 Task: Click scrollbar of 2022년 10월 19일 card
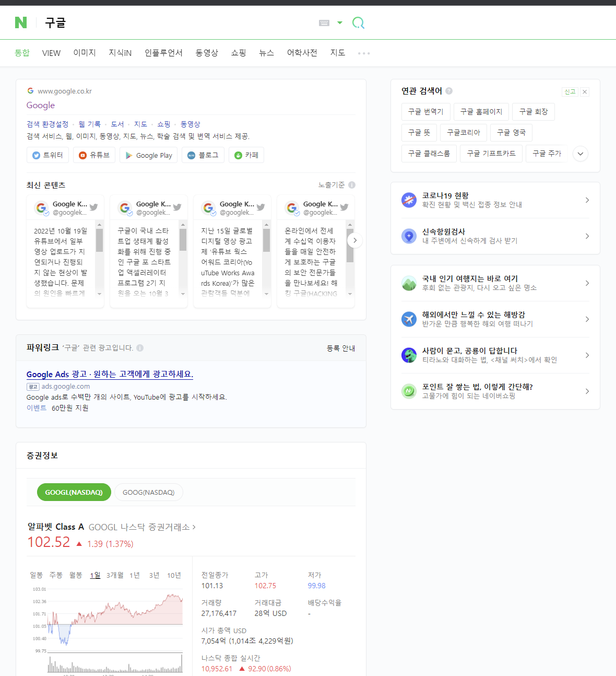tap(99, 241)
